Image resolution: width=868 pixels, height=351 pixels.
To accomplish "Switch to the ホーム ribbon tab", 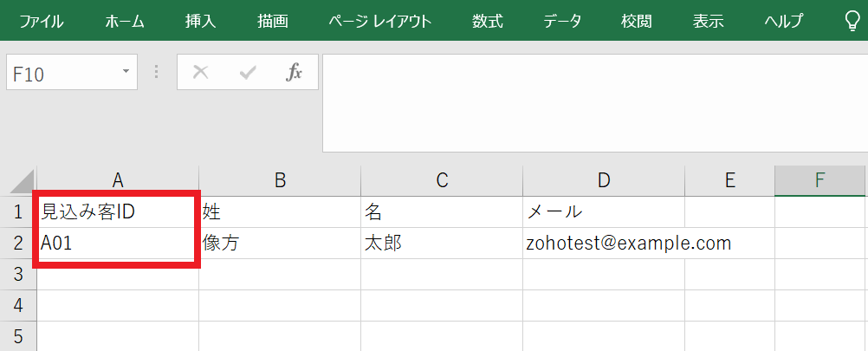I will tap(125, 21).
